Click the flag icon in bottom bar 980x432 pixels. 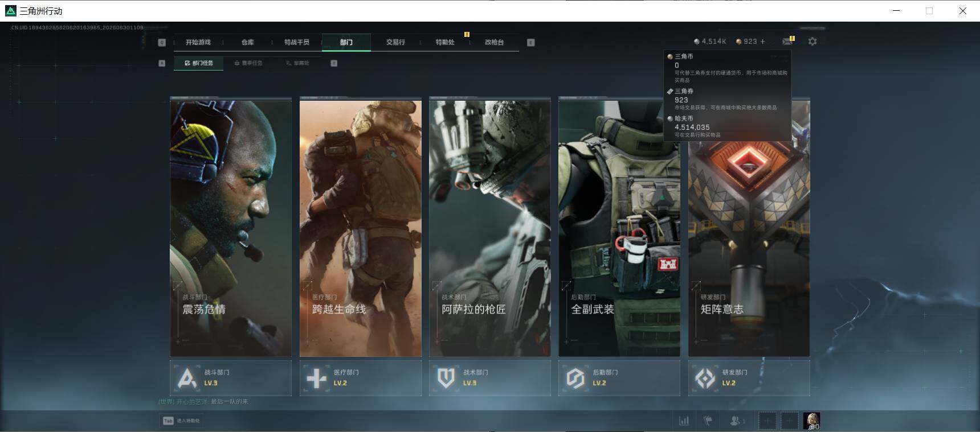(708, 421)
